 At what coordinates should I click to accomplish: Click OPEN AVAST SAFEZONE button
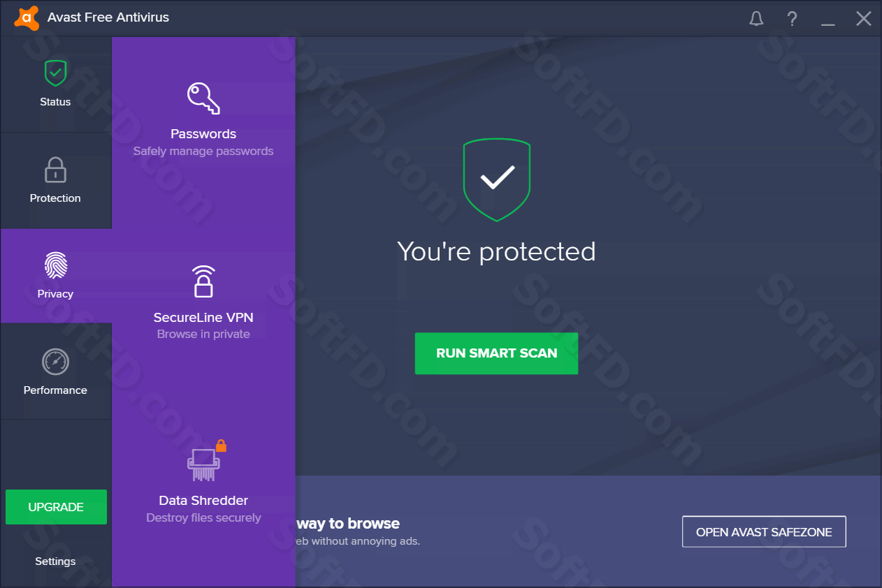(x=764, y=532)
